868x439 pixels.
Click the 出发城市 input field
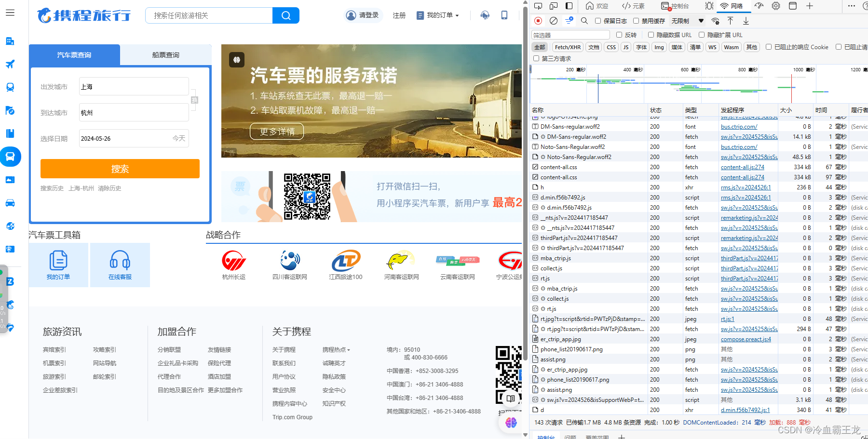coord(134,86)
